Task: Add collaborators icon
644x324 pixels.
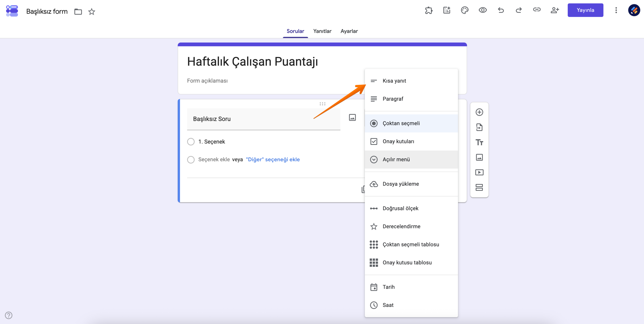Action: (555, 10)
